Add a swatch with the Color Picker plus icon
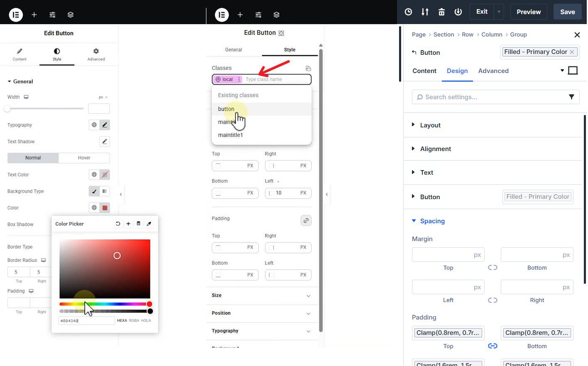Viewport: 588px width, 366px height. point(128,224)
